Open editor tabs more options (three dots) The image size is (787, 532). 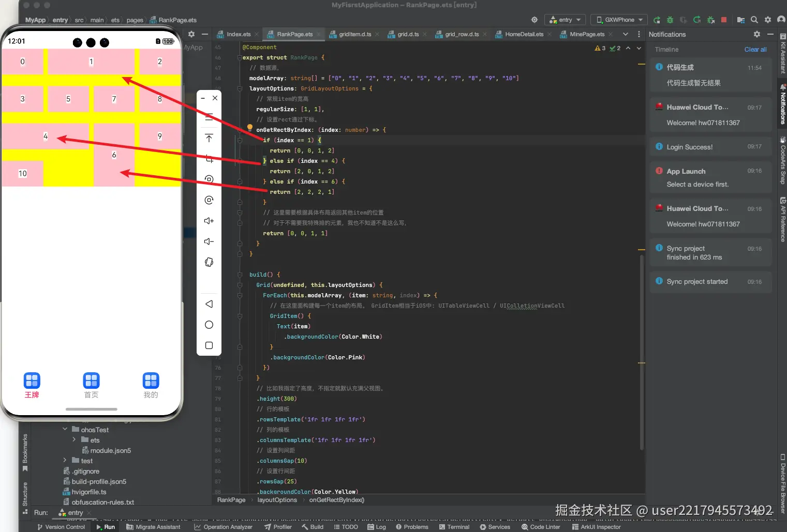[639, 34]
